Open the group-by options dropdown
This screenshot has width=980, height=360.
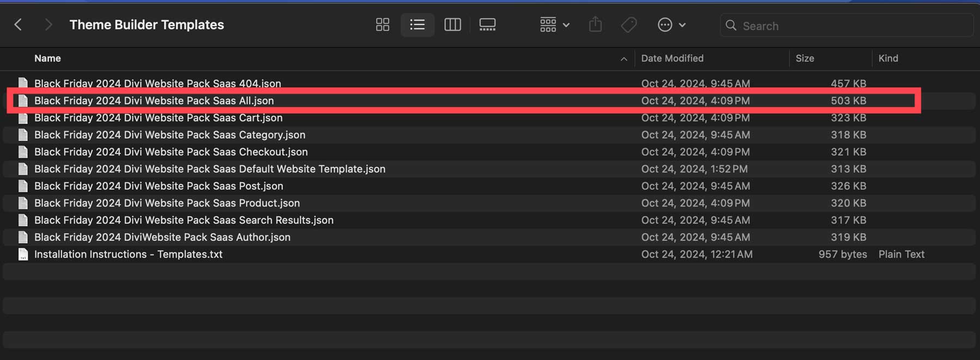click(554, 24)
